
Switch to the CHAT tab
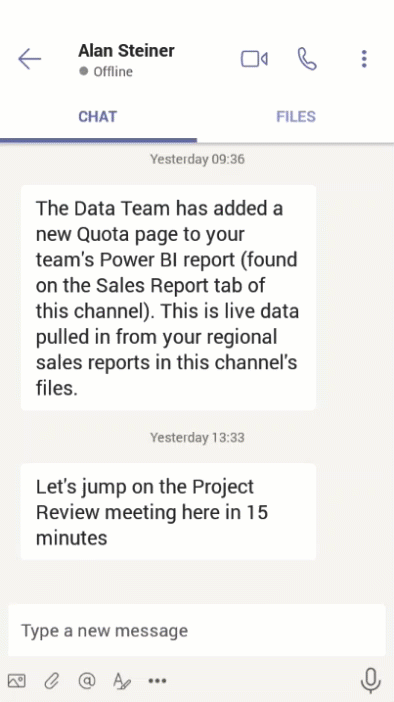click(98, 117)
